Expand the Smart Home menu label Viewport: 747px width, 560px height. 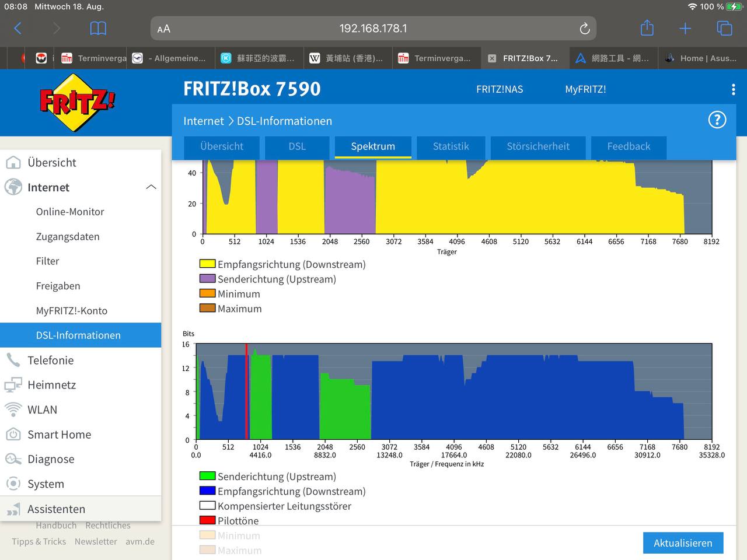tap(60, 435)
